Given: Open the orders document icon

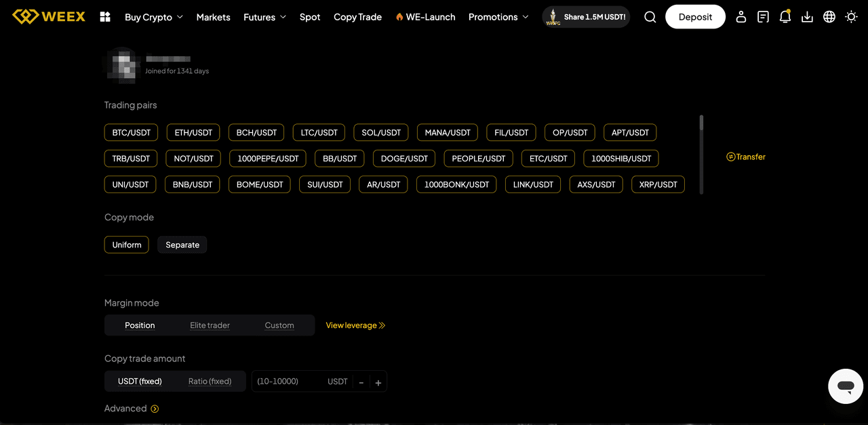Looking at the screenshot, I should tap(763, 17).
